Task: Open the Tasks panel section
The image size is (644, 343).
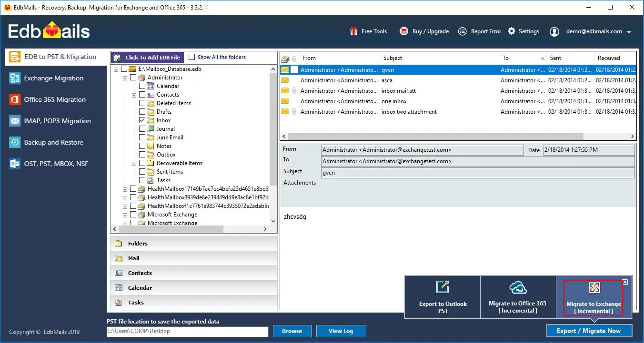Action: 194,303
